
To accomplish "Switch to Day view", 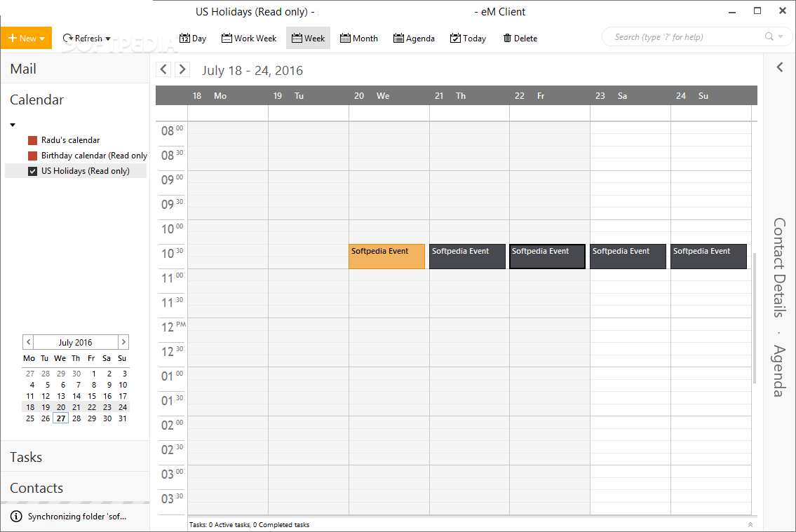I will (x=193, y=38).
